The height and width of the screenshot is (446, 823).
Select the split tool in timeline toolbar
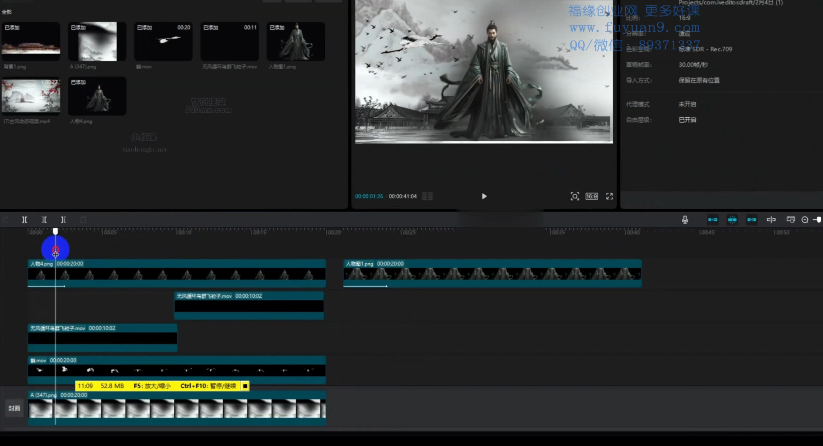tap(25, 220)
